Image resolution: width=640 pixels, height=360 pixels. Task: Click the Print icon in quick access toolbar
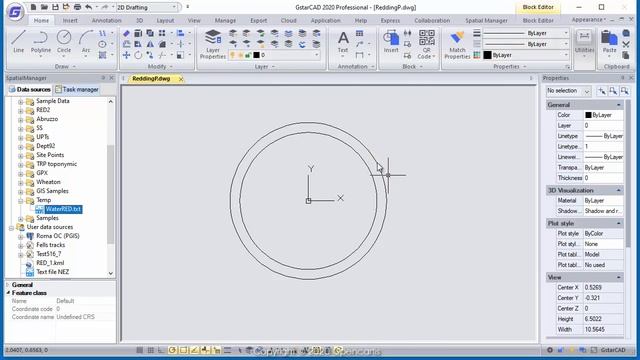coord(77,7)
